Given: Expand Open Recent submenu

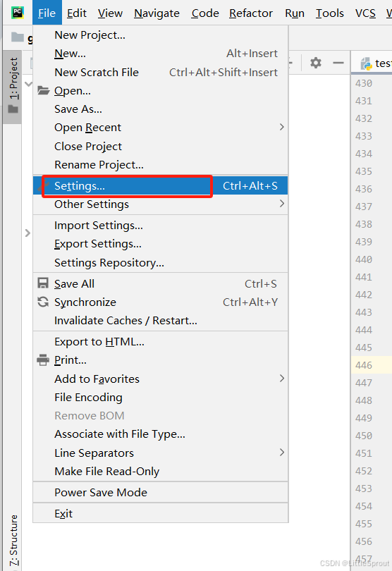Looking at the screenshot, I should point(160,128).
